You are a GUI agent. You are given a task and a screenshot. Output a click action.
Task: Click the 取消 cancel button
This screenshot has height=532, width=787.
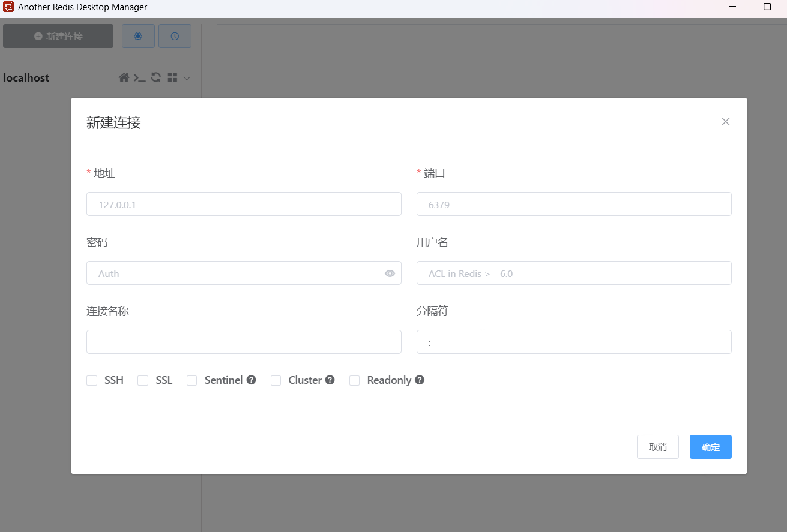pyautogui.click(x=658, y=447)
